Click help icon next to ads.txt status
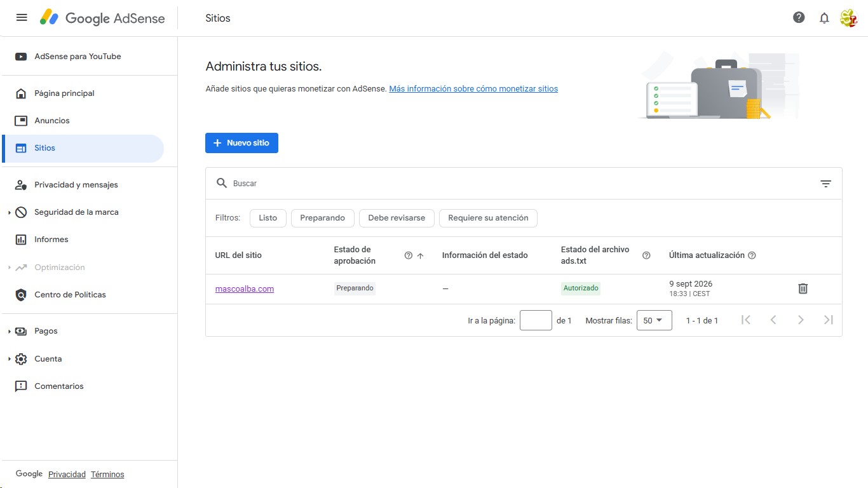868x488 pixels. click(x=646, y=255)
